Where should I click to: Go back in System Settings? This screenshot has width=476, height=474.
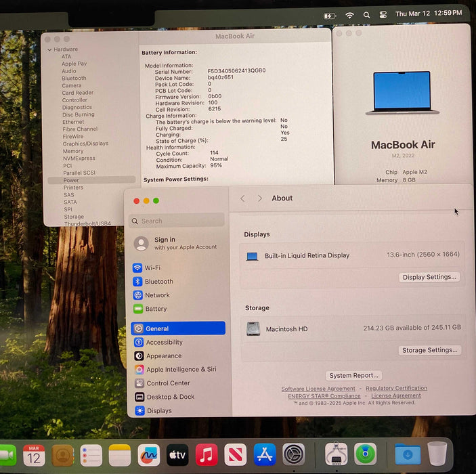(242, 198)
